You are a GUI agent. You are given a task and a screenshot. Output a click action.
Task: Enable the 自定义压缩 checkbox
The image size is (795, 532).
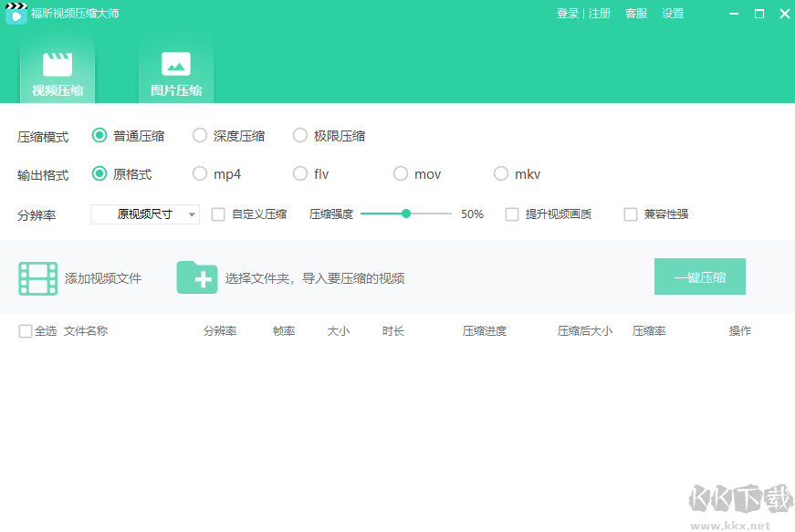pyautogui.click(x=218, y=214)
